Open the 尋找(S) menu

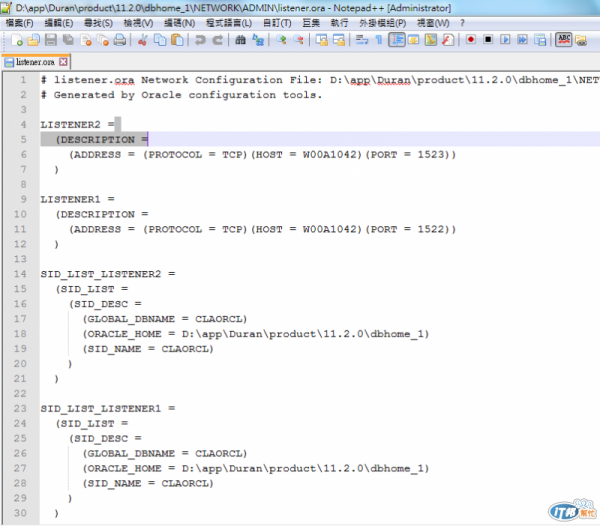[x=98, y=23]
